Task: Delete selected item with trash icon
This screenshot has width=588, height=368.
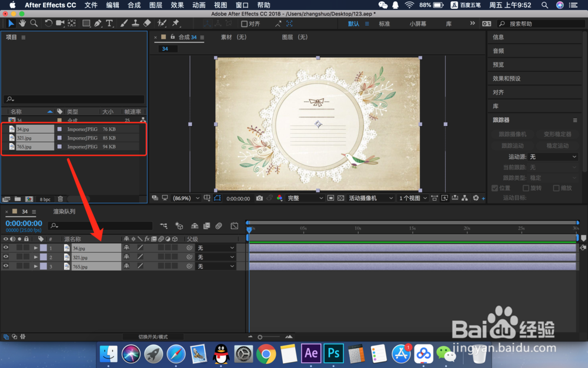Action: 61,199
